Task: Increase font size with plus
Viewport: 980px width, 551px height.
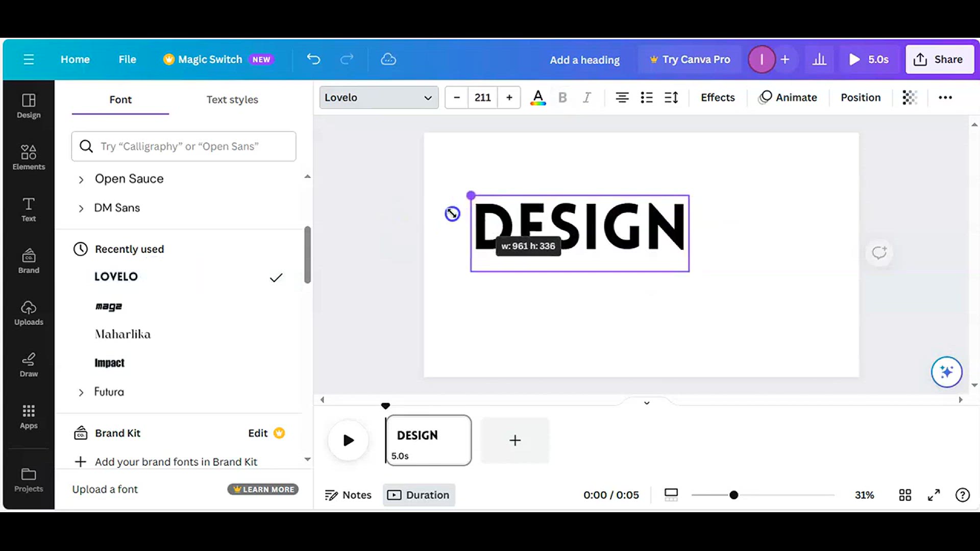Action: pos(509,97)
